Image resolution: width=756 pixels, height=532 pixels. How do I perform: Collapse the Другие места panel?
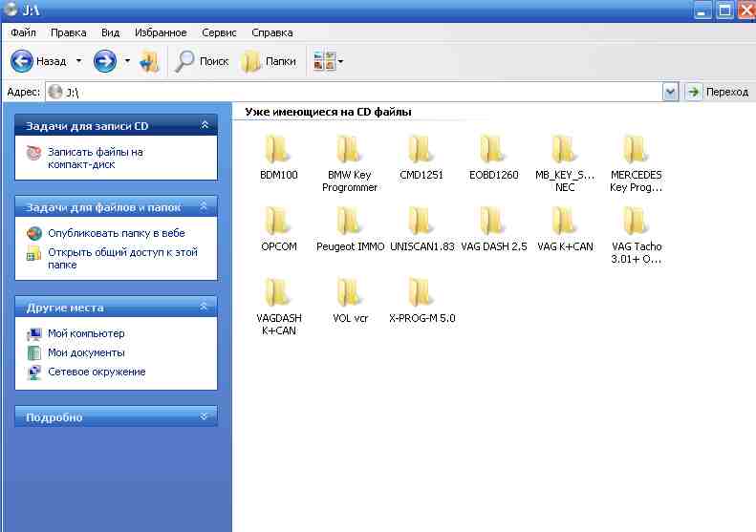coord(204,307)
